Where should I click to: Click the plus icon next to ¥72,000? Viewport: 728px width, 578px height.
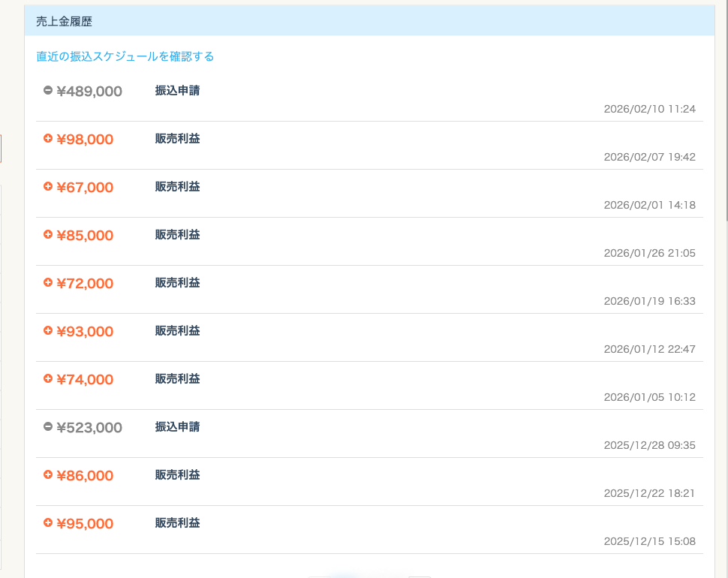(48, 283)
